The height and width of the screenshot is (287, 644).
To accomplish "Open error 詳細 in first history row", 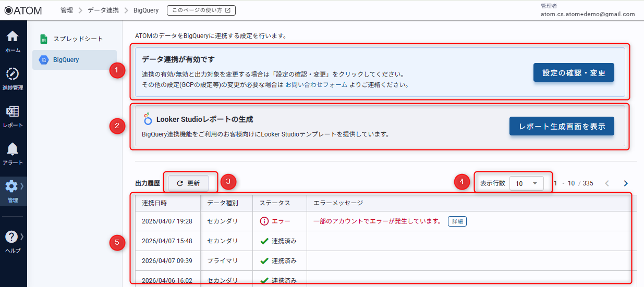I will click(457, 221).
